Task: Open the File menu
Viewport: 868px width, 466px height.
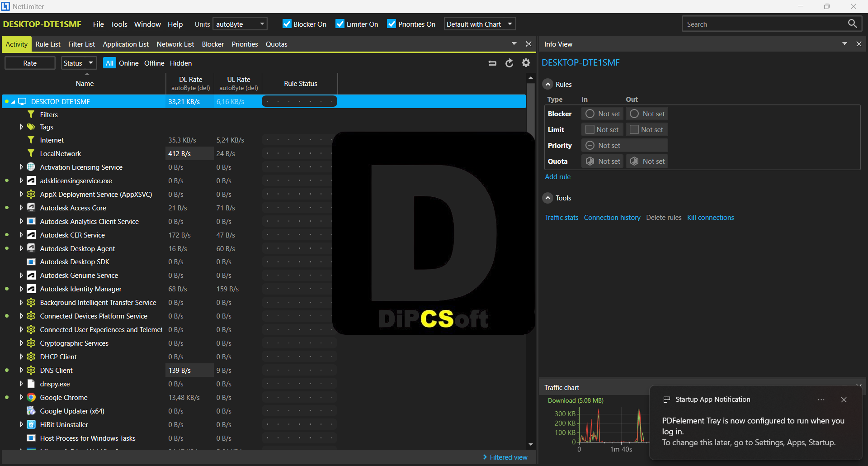Action: (x=98, y=24)
